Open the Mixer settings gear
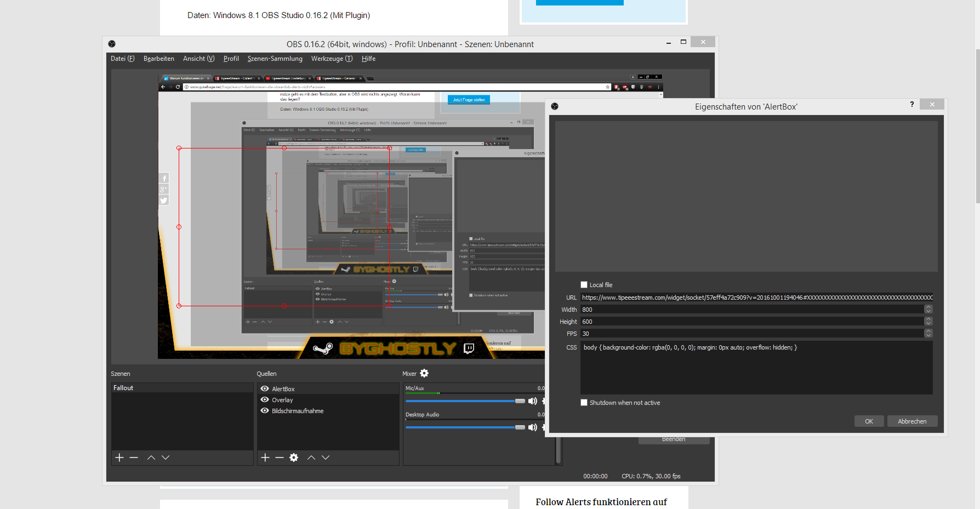Viewport: 980px width, 509px height. 424,373
